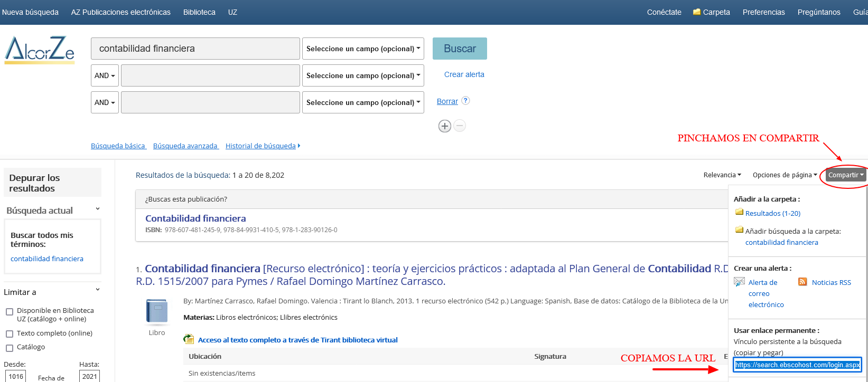
Task: Add contabilidad financiera search to folder
Action: click(x=782, y=242)
